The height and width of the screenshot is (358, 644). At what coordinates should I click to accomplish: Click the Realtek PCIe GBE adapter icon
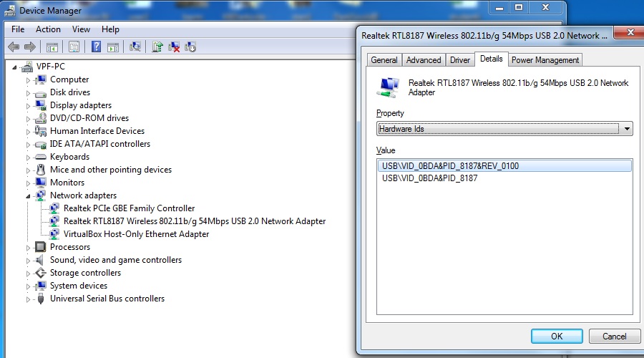[54, 208]
